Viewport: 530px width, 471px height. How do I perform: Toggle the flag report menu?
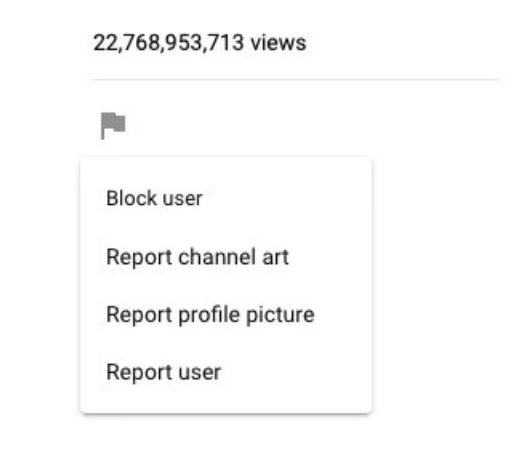113,125
